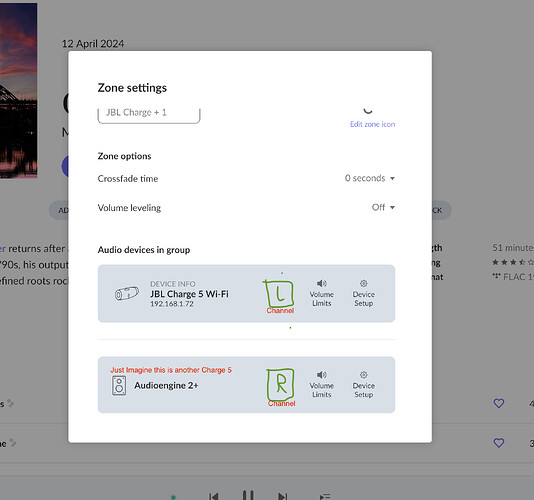Open Volume Limits for JBL Charge 5 Wi-Fi

click(321, 293)
